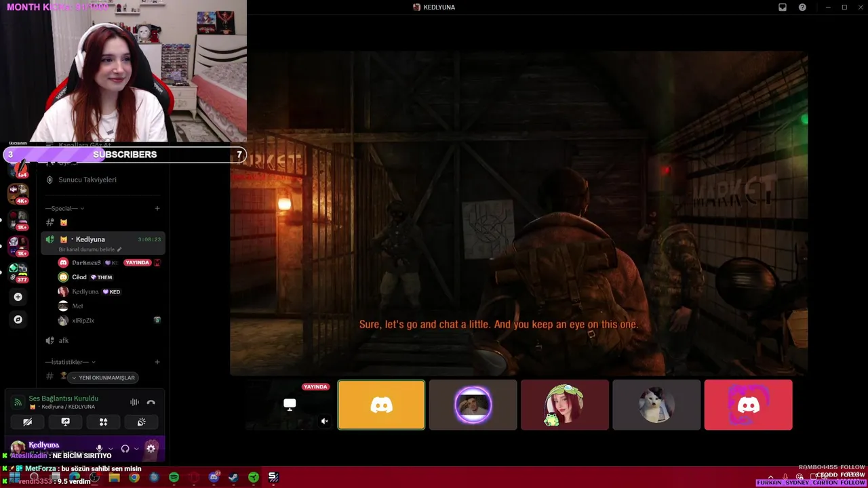868x488 pixels.
Task: Open Google Chrome from the taskbar
Action: pyautogui.click(x=134, y=478)
